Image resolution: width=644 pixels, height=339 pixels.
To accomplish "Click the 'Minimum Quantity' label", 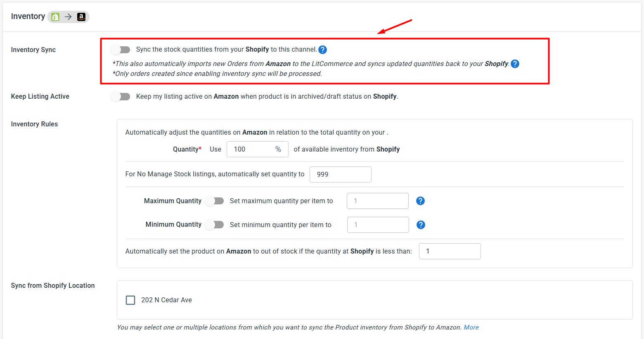I will (x=173, y=225).
